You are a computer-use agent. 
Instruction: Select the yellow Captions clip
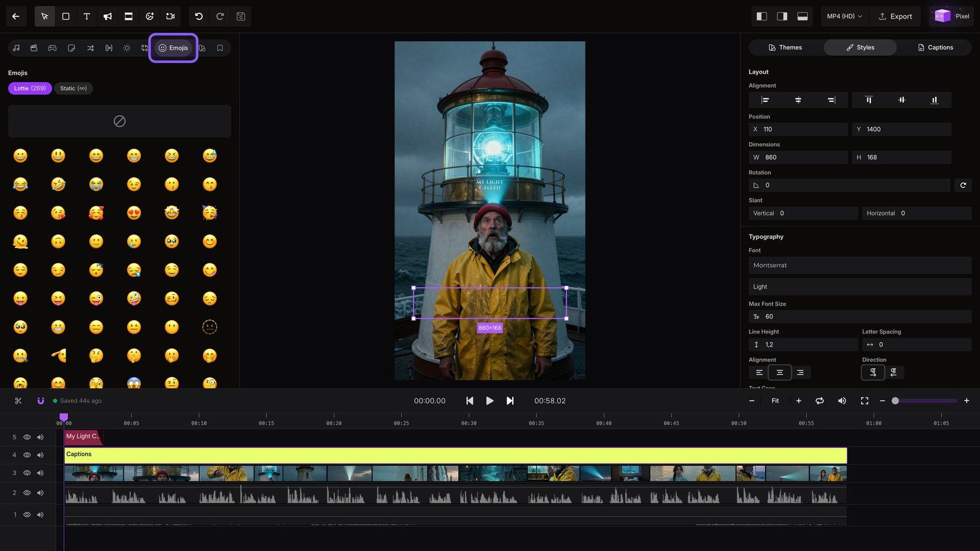[x=456, y=455]
